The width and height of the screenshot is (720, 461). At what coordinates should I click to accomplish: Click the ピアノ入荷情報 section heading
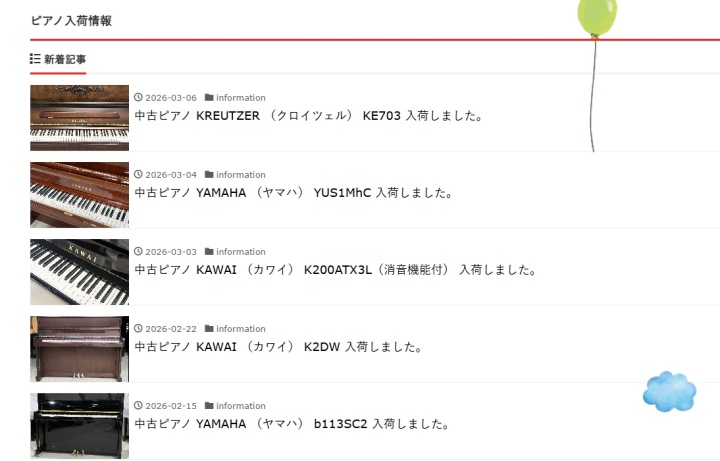tap(71, 20)
